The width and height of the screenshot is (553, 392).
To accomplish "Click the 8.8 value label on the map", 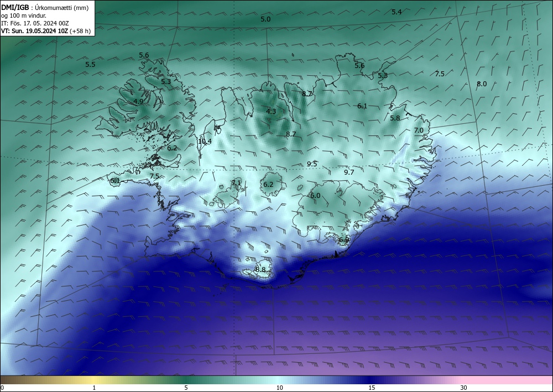I will (x=260, y=270).
